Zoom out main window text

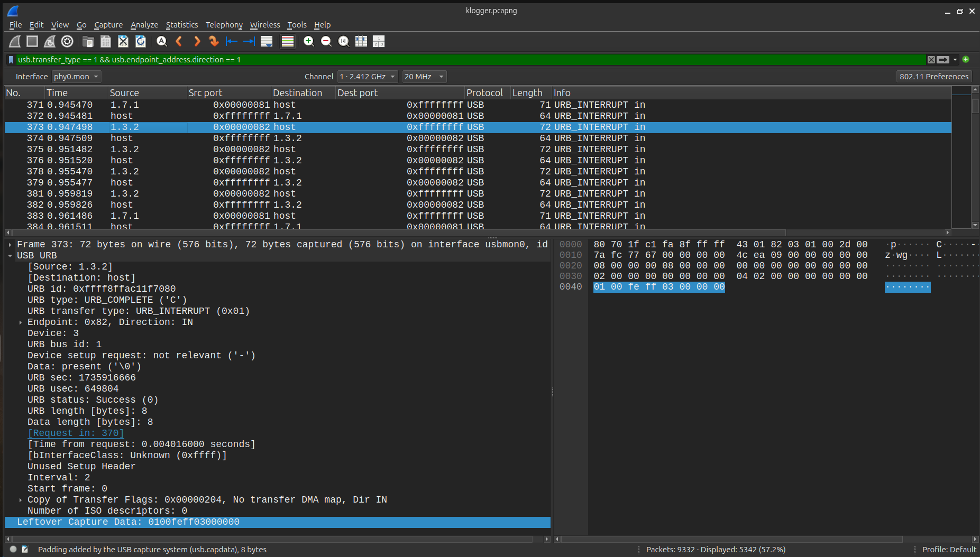[x=326, y=41]
